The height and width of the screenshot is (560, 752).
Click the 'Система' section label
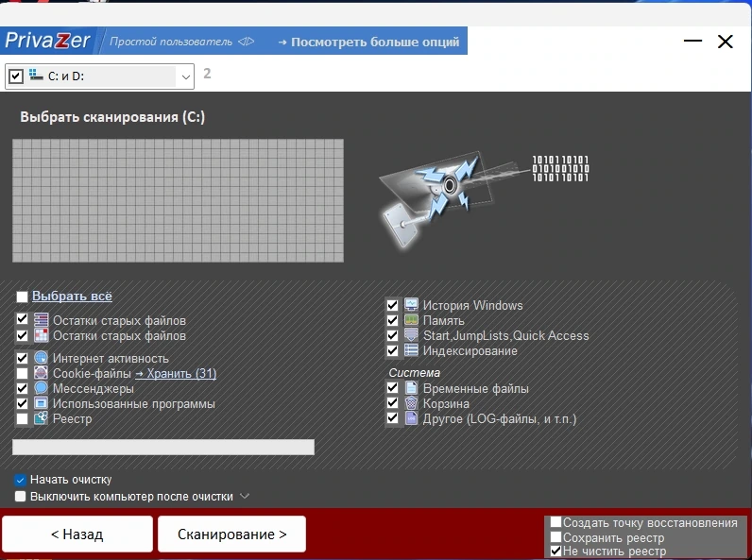tap(414, 372)
